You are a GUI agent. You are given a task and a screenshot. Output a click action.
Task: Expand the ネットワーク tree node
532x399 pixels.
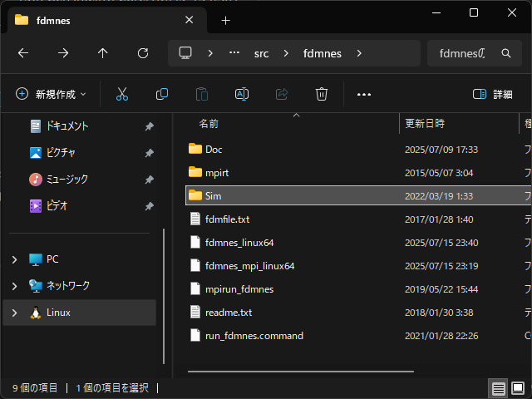click(x=14, y=286)
